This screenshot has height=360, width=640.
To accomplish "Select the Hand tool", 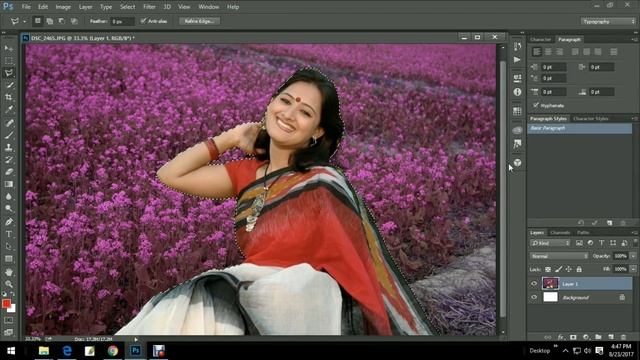I will 9,272.
